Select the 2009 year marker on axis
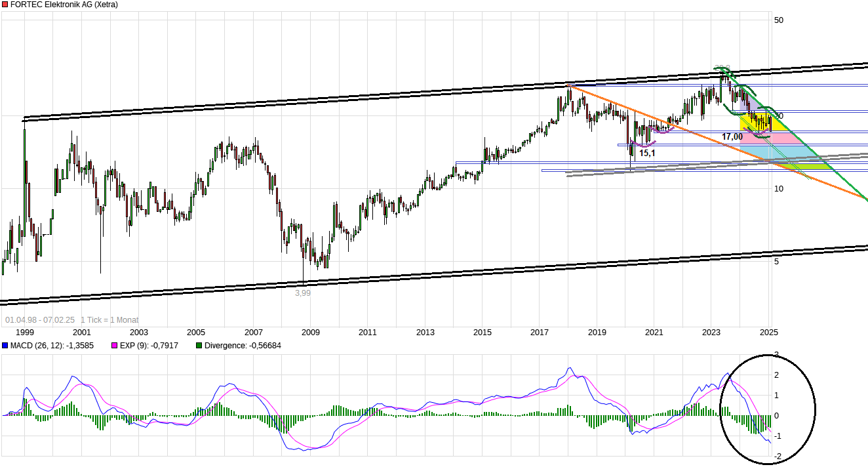Screen dimensions: 868x469 (311, 333)
